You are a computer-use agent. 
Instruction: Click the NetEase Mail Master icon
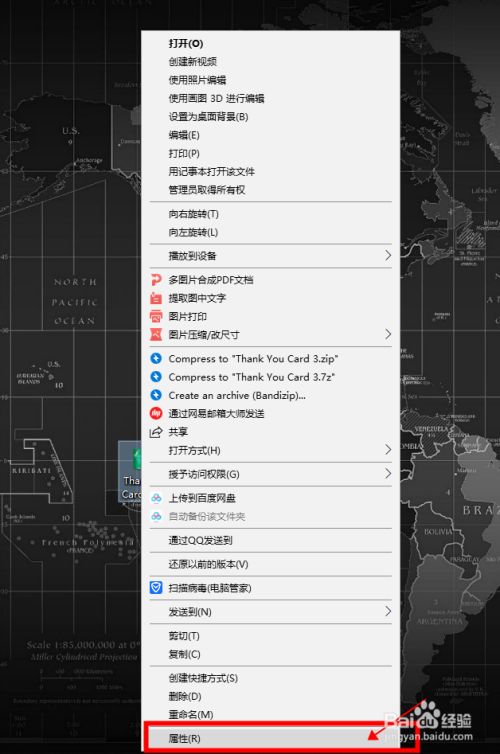click(156, 414)
